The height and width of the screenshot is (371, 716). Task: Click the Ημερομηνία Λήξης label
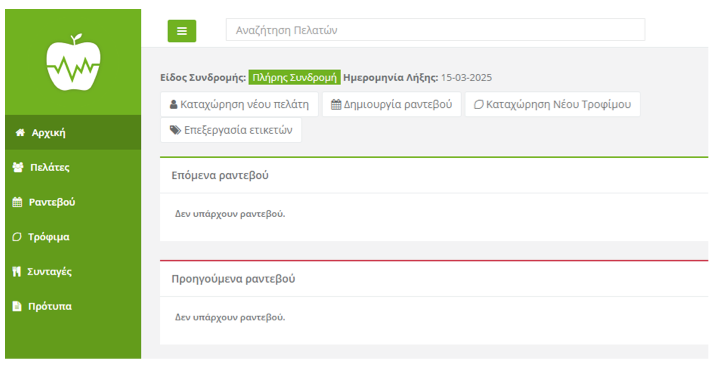(390, 78)
